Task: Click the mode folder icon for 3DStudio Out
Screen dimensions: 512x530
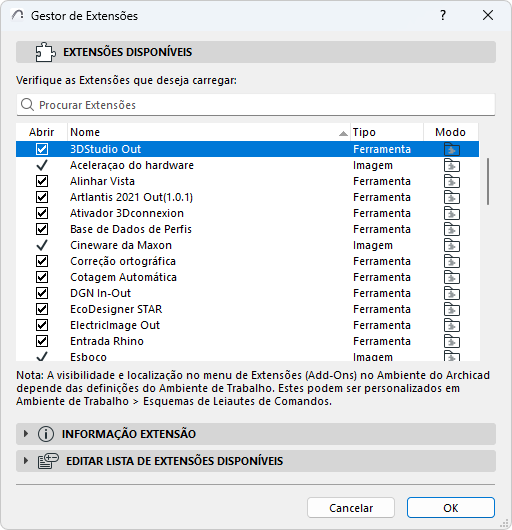Action: [452, 149]
